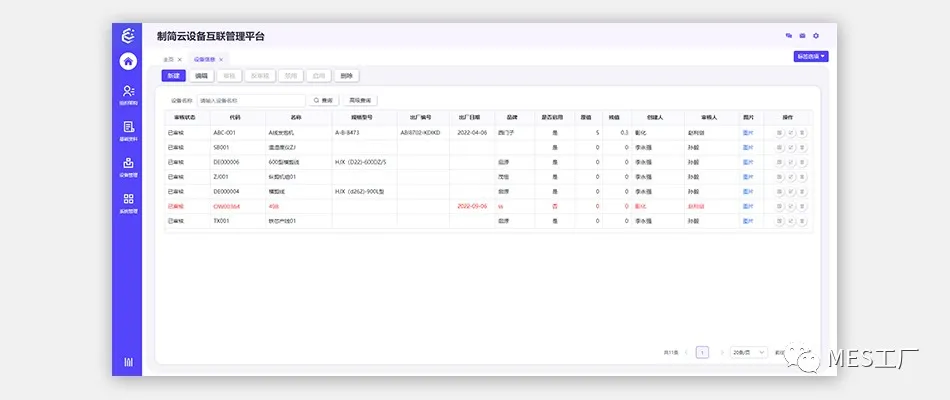Focus the 设备名称 search input field
Image resolution: width=950 pixels, height=400 pixels.
(250, 101)
